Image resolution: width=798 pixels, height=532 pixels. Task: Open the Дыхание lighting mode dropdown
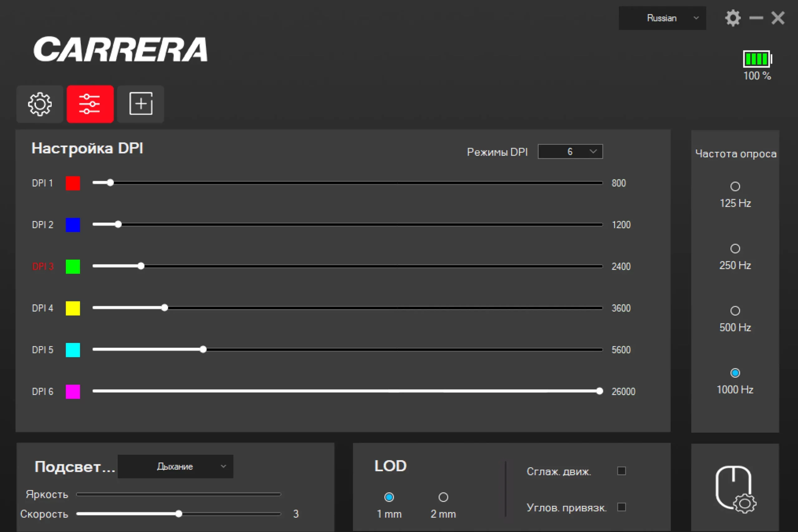click(175, 467)
